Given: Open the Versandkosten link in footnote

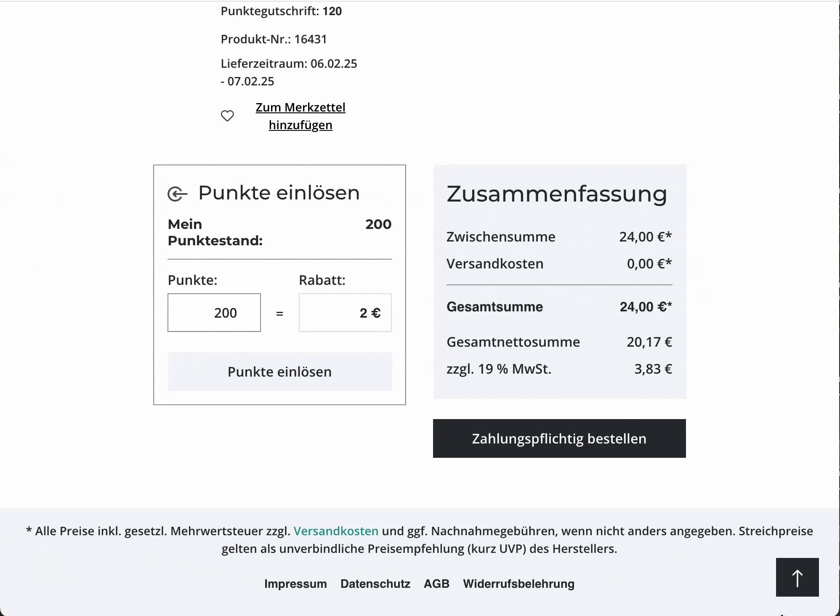Looking at the screenshot, I should pos(336,531).
